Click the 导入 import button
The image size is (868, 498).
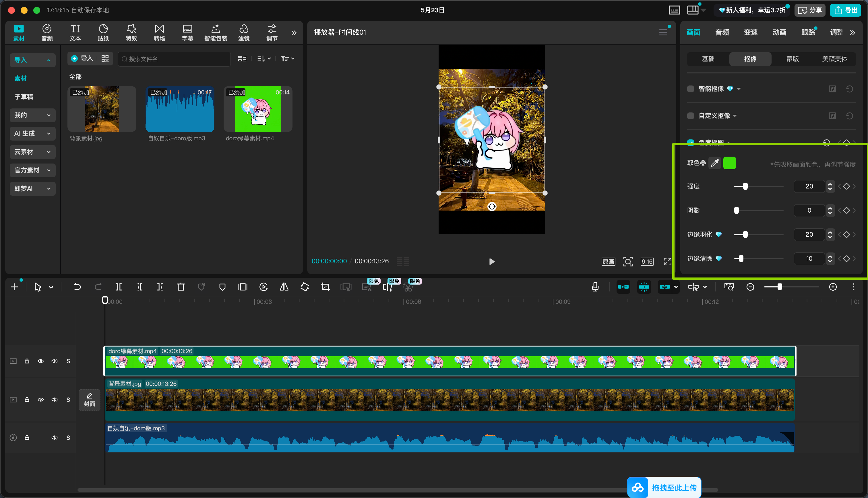82,59
